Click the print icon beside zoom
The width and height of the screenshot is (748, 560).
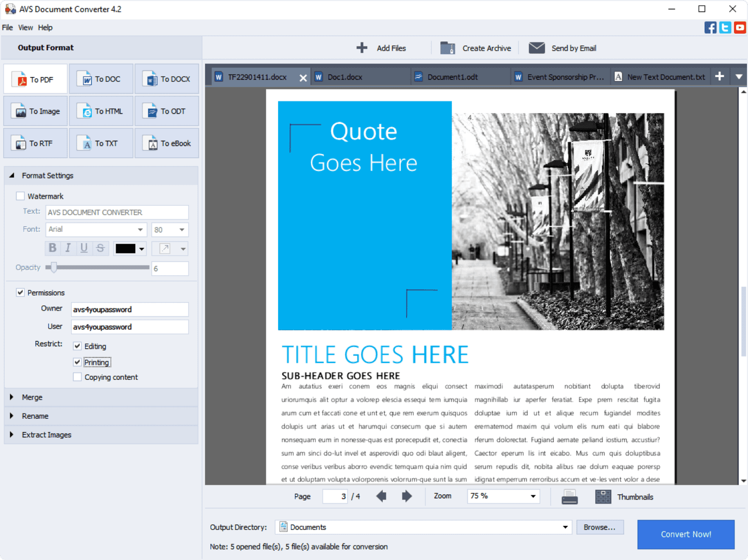(570, 497)
